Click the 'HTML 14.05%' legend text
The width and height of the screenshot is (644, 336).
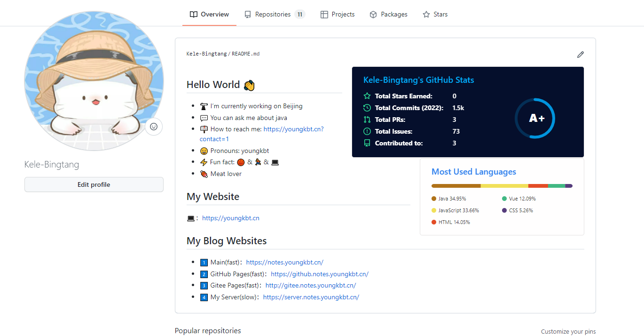454,222
